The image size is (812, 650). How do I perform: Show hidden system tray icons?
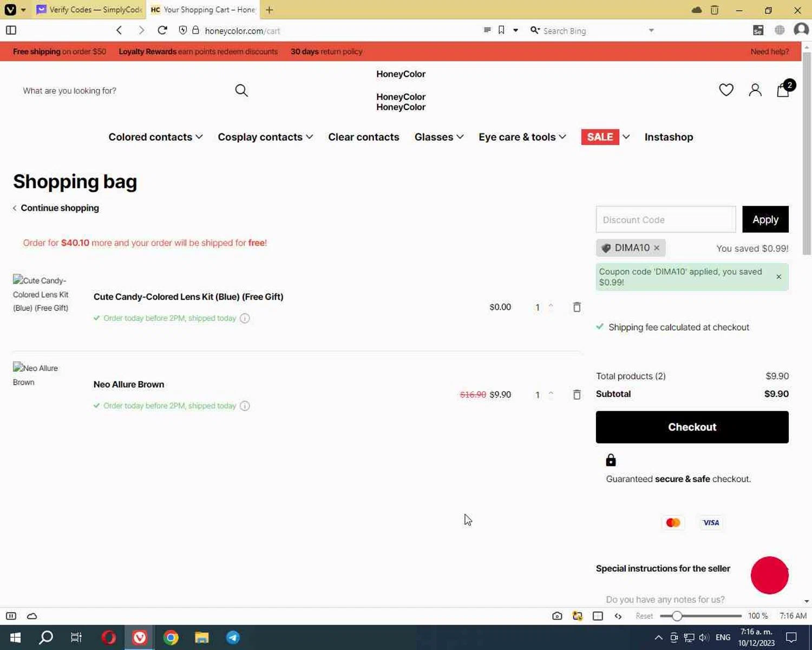(x=658, y=638)
